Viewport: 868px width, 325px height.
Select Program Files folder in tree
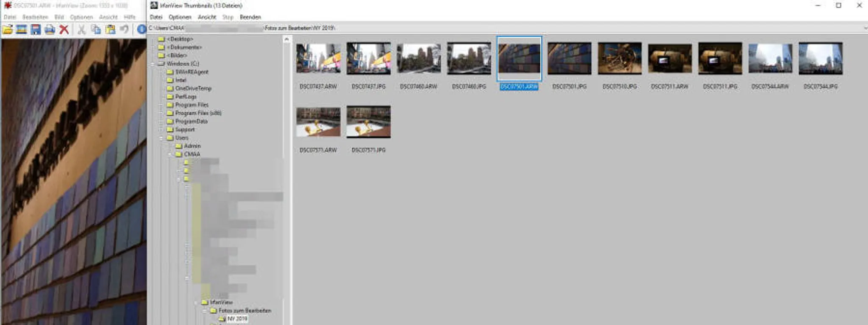coord(192,105)
